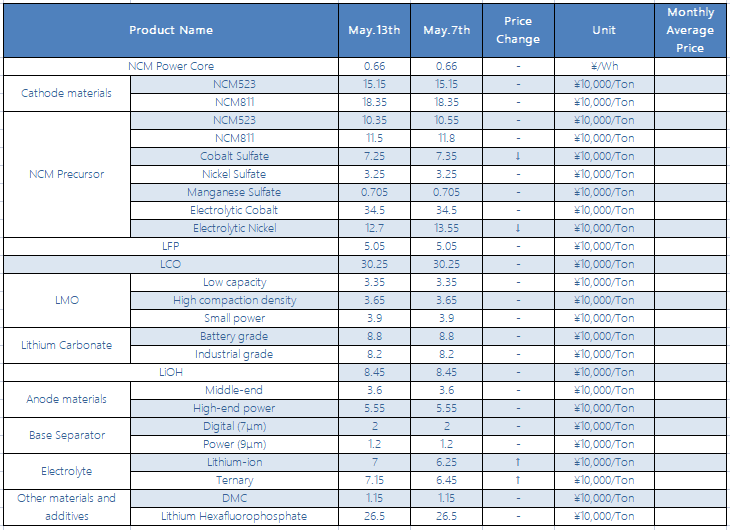Select the 34.5 May.13th Electrolytic Cobalt value
The image size is (730, 530).
click(374, 210)
